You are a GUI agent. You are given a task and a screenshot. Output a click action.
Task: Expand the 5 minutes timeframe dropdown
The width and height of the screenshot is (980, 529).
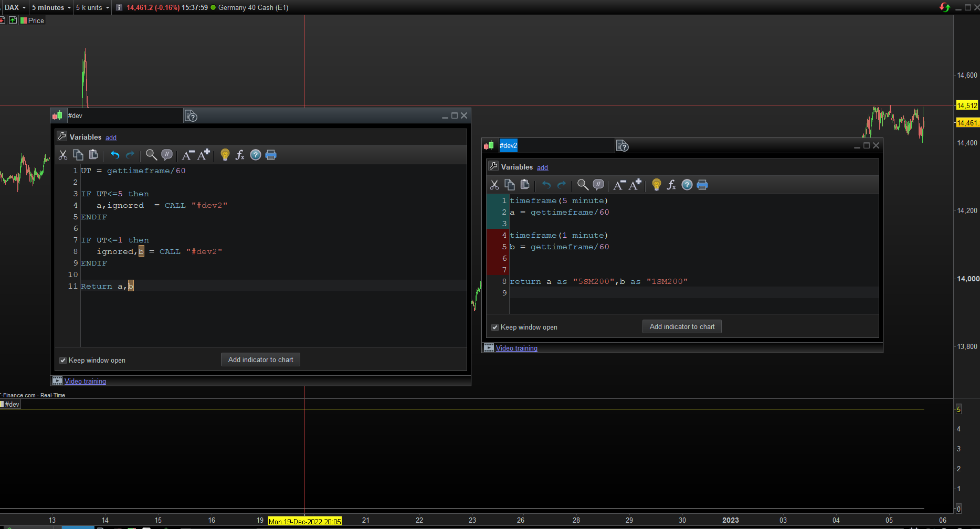(51, 7)
